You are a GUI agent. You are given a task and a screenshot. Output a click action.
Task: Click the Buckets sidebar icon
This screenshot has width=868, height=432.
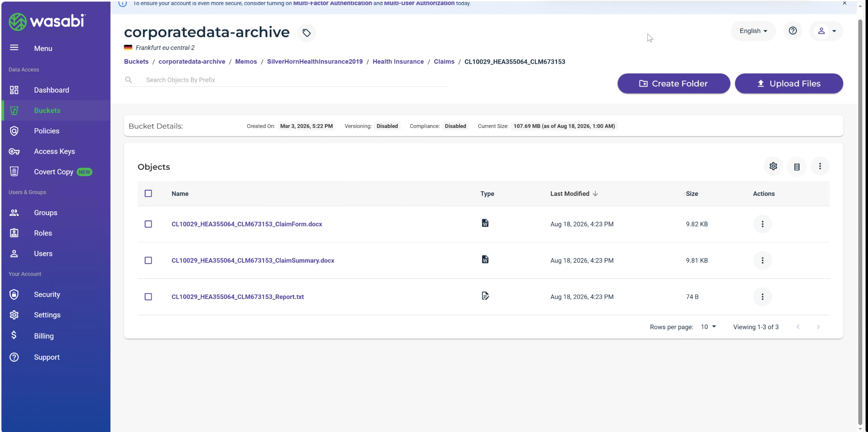tap(14, 110)
